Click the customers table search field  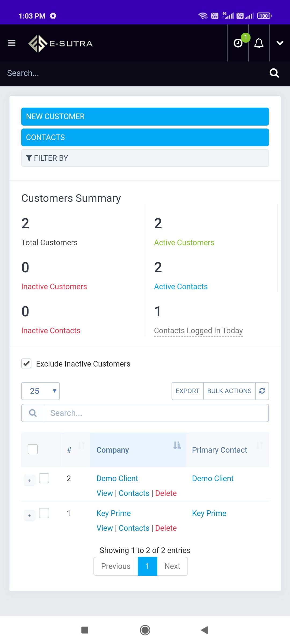pyautogui.click(x=156, y=413)
